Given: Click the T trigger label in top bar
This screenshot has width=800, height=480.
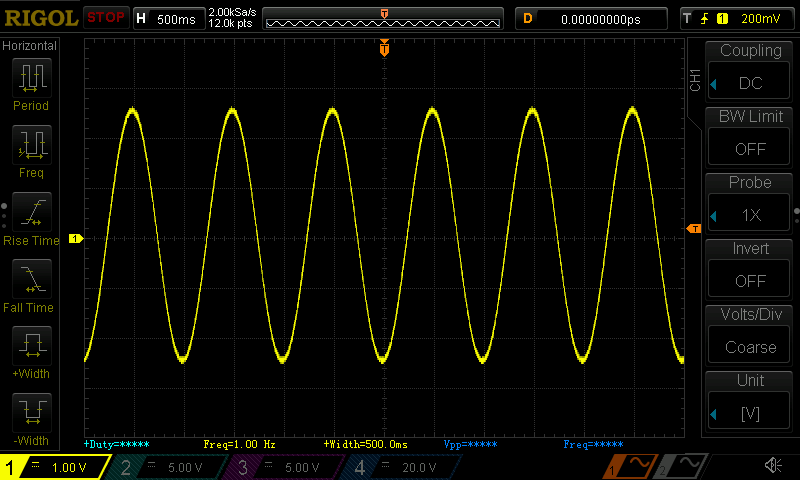Looking at the screenshot, I should [x=687, y=19].
